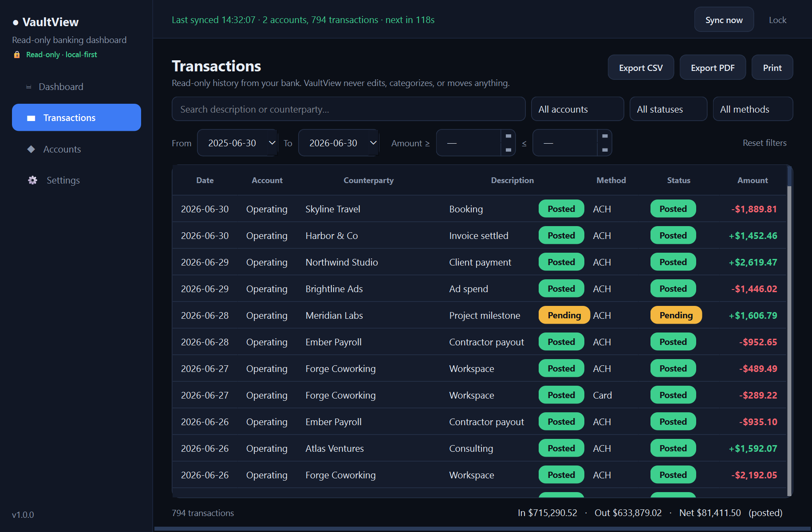Sort by the Amount column header
This screenshot has height=532, width=812.
753,180
